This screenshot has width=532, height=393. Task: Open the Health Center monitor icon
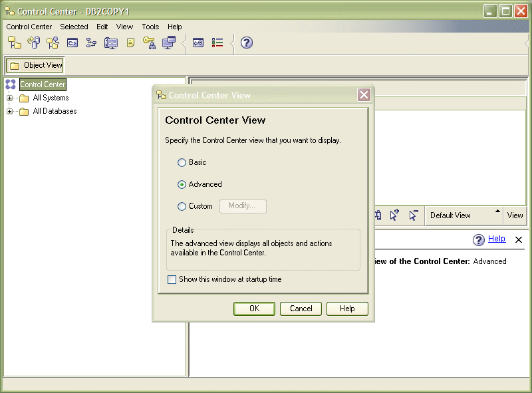coord(110,43)
